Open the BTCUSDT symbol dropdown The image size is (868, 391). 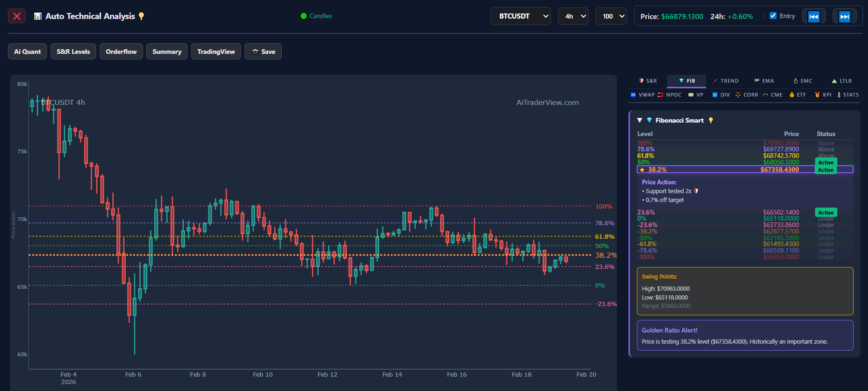(520, 16)
